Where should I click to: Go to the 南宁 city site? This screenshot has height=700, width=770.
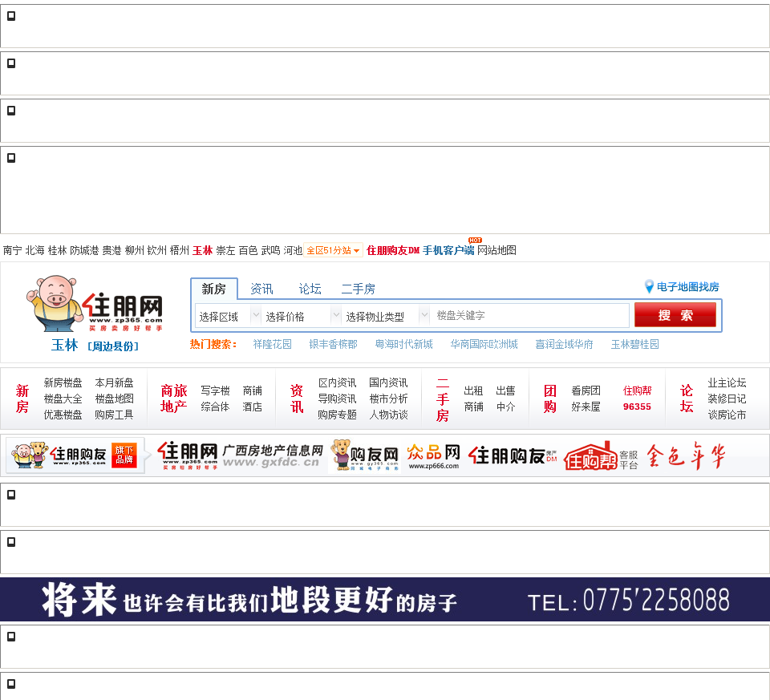12,250
